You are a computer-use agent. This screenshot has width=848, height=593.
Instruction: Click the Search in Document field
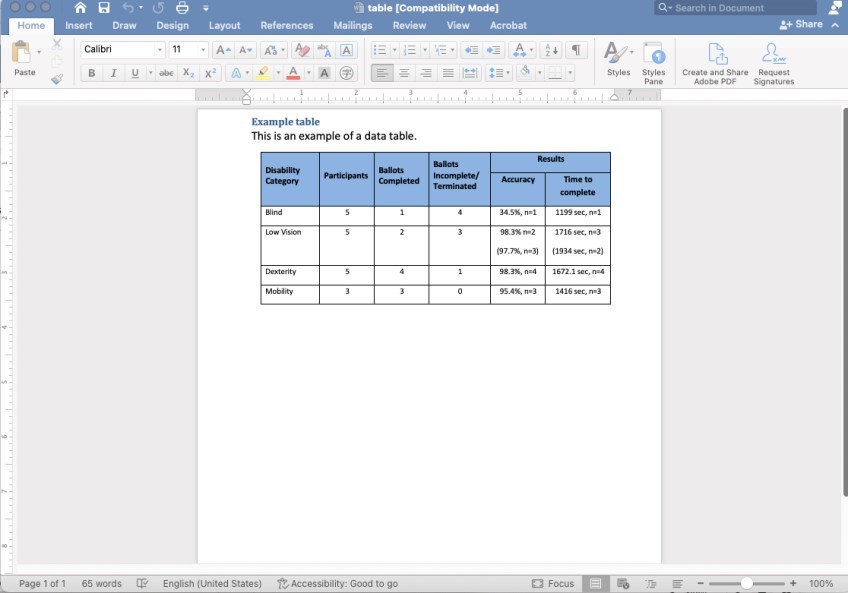(x=738, y=8)
